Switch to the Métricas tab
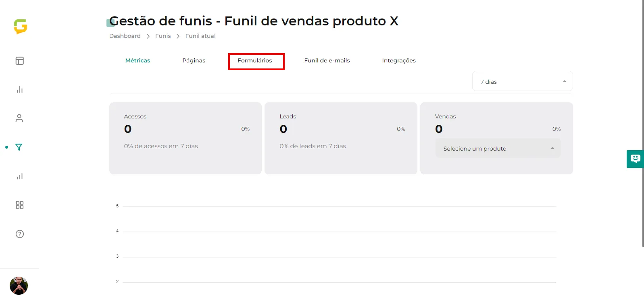The width and height of the screenshot is (644, 298). click(x=138, y=60)
